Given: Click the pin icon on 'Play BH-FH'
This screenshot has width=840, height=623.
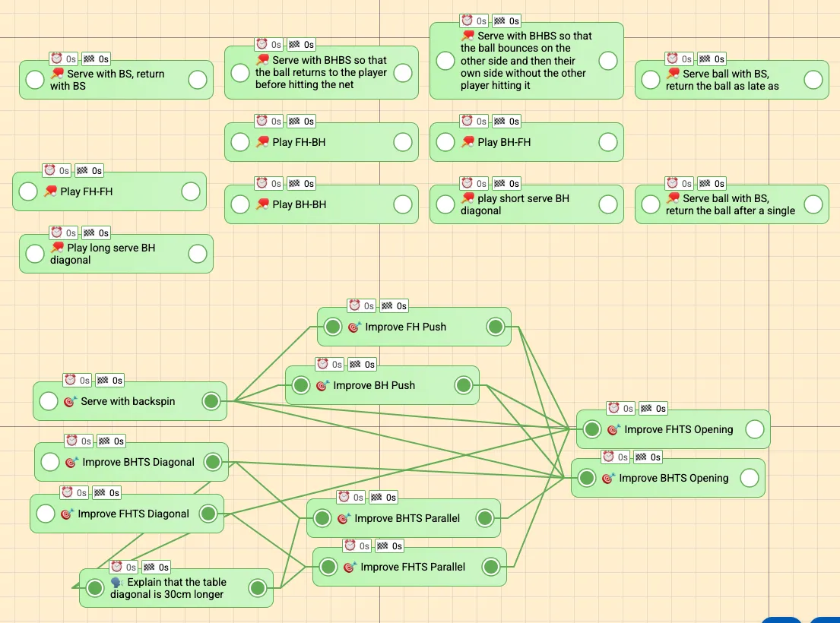Looking at the screenshot, I should click(x=467, y=142).
